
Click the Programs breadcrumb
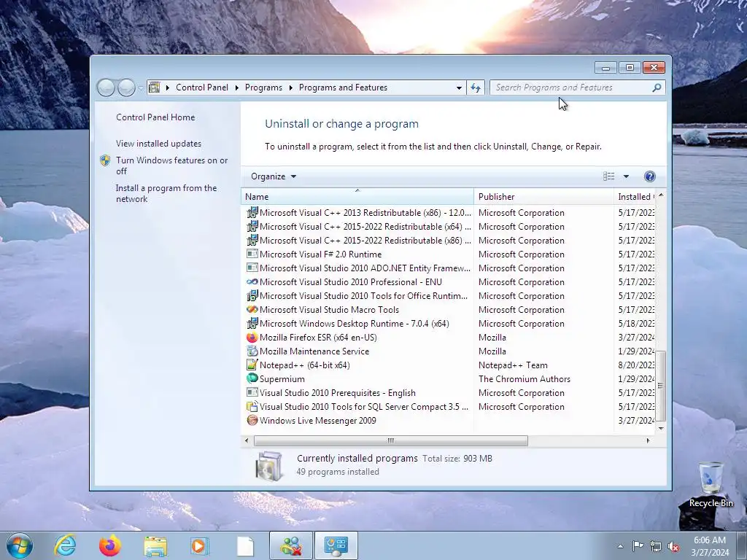click(x=263, y=87)
